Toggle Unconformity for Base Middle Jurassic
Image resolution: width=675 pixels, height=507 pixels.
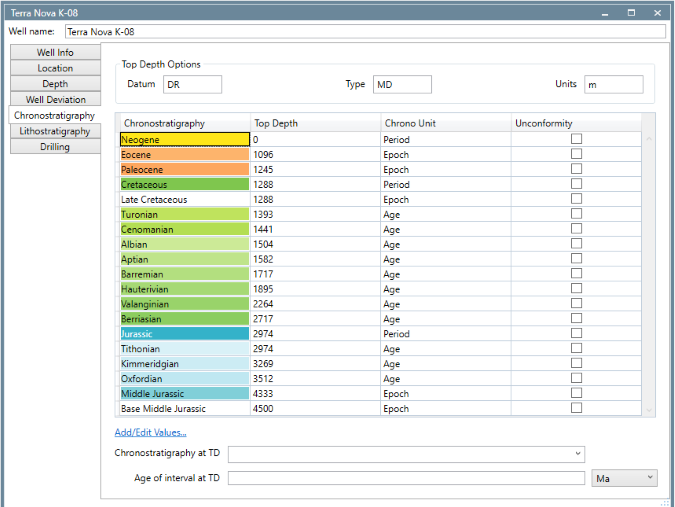576,408
